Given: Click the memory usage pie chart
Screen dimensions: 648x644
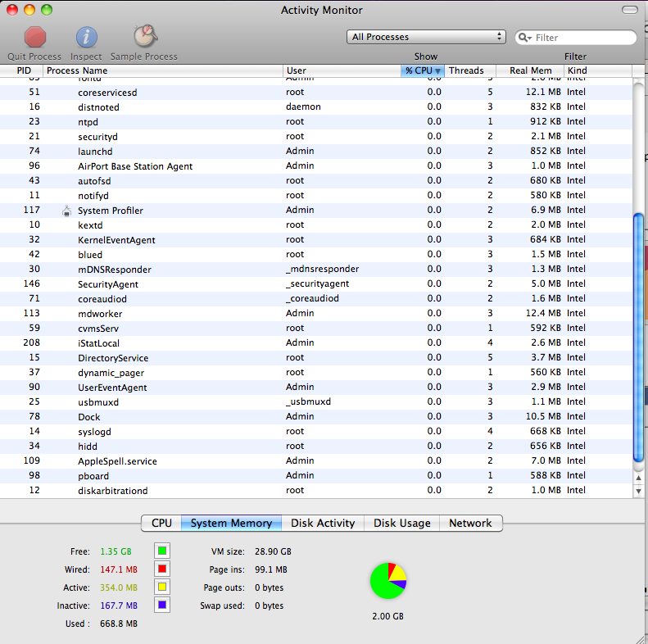Looking at the screenshot, I should pos(388,581).
